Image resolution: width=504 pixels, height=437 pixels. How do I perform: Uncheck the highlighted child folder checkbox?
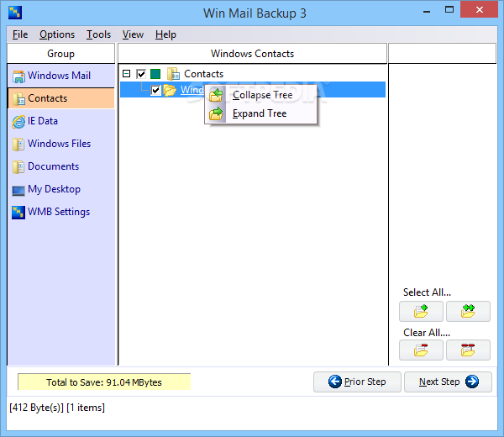tap(155, 91)
